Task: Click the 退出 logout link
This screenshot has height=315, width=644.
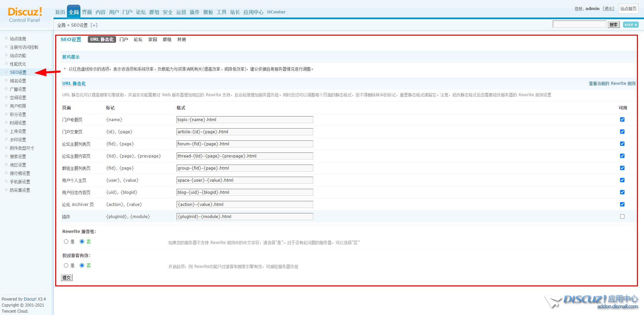Action: coord(608,9)
